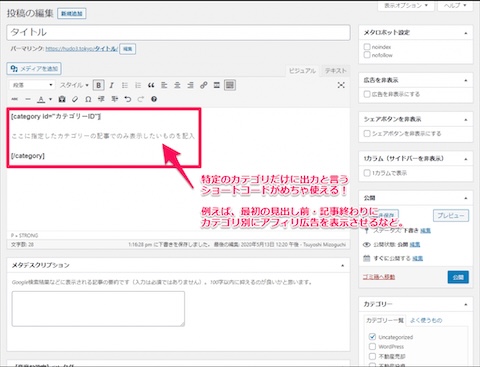
Task: Click the メディアを追加 button
Action: pos(34,69)
